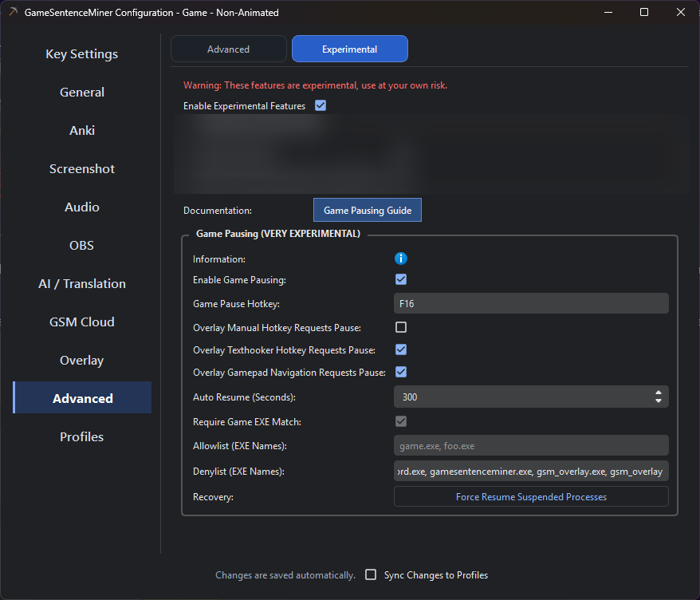This screenshot has width=700, height=600.
Task: Open Screenshot settings section
Action: [x=81, y=169]
